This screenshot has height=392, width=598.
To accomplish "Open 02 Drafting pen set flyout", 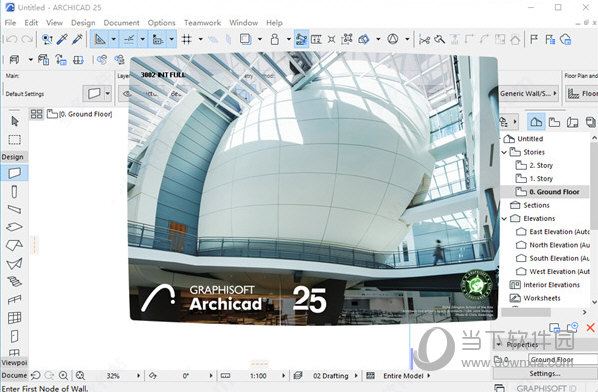I will click(x=356, y=376).
